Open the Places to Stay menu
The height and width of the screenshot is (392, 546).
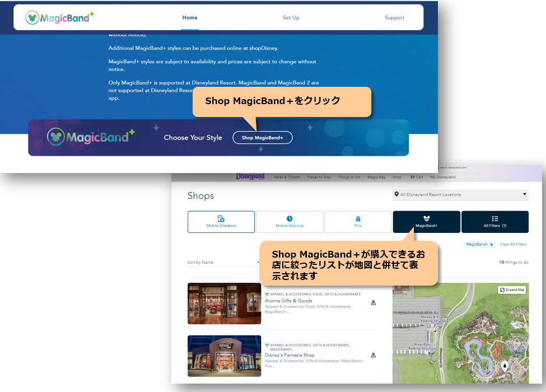319,177
